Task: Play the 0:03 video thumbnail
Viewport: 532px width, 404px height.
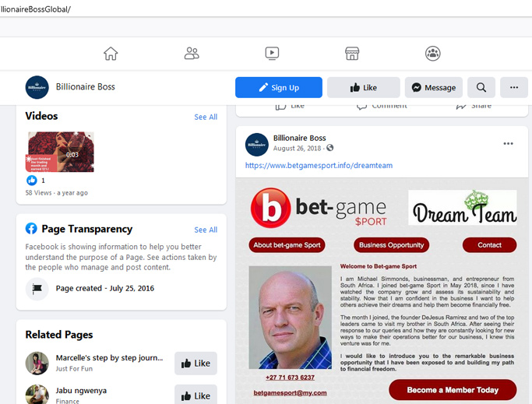Action: (x=60, y=152)
